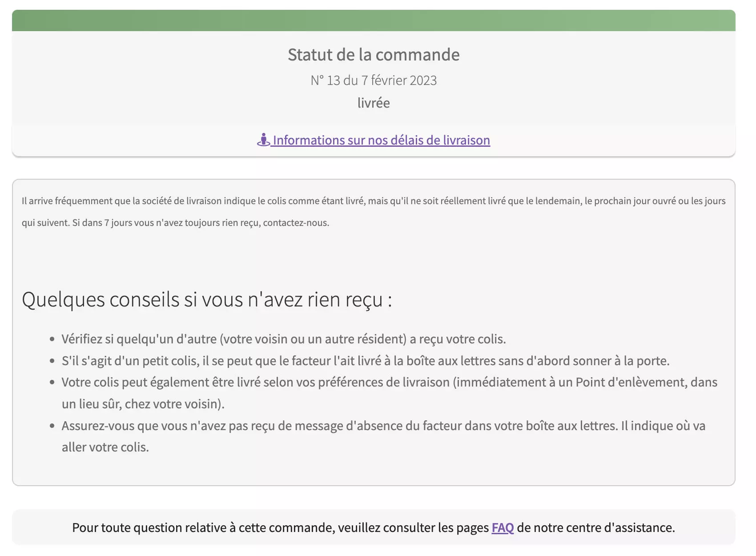This screenshot has height=556, width=756.
Task: Click heading 'Quelques conseils si vous n'avez rien reçu'
Action: [x=207, y=299]
